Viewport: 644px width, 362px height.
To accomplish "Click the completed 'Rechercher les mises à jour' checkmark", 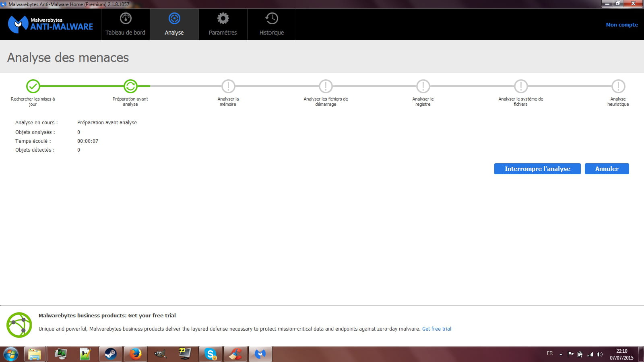I will (x=33, y=86).
